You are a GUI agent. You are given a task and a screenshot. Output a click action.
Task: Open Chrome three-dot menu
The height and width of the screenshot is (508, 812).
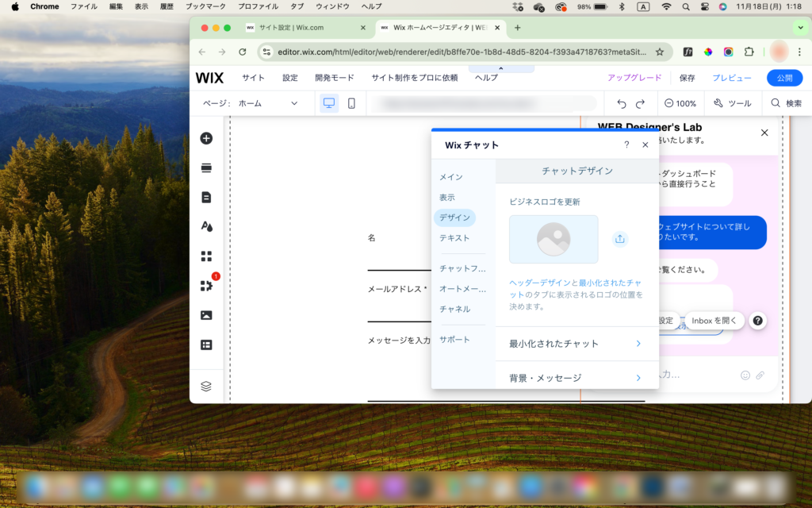pos(799,52)
